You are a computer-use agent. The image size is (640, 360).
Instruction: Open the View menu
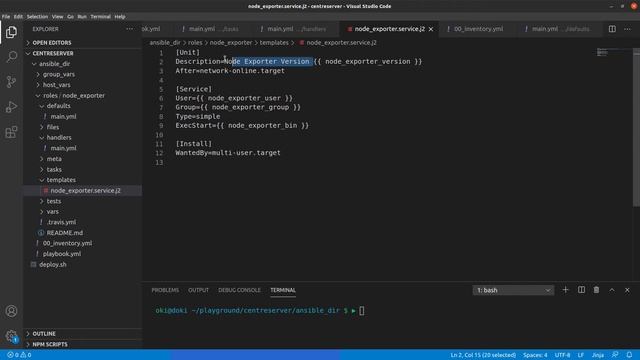tap(58, 17)
